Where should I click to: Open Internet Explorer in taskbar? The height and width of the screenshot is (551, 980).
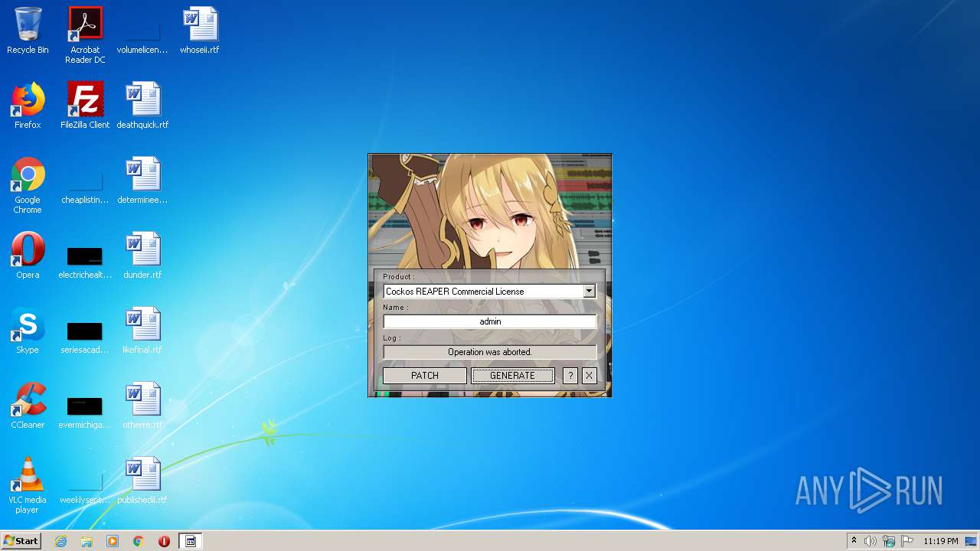[x=61, y=541]
